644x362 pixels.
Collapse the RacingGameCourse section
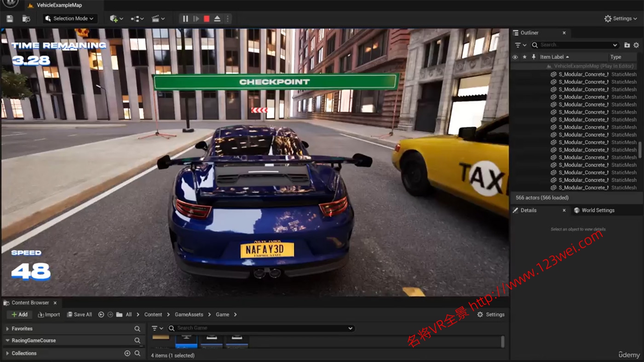tap(7, 341)
